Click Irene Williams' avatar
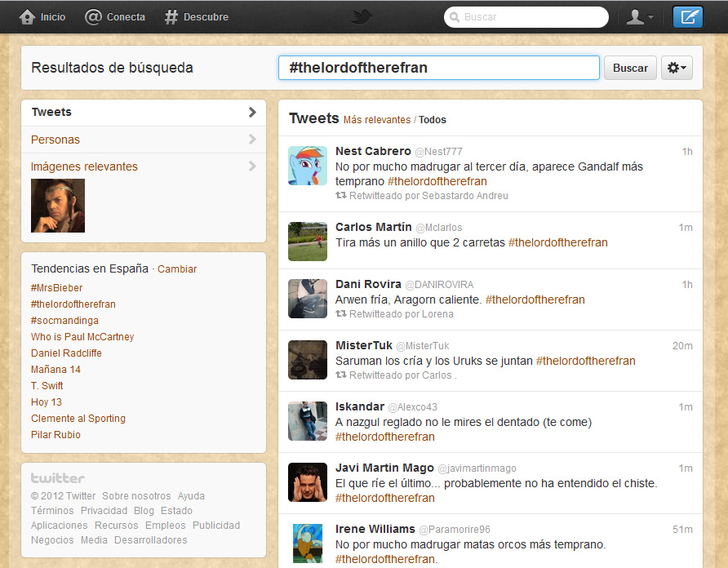728x568 pixels. pos(308,544)
